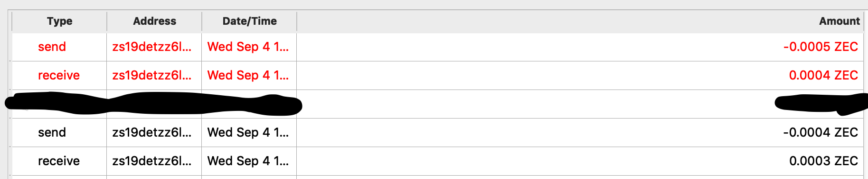Click the black receive type cell
This screenshot has width=868, height=179.
[x=59, y=161]
